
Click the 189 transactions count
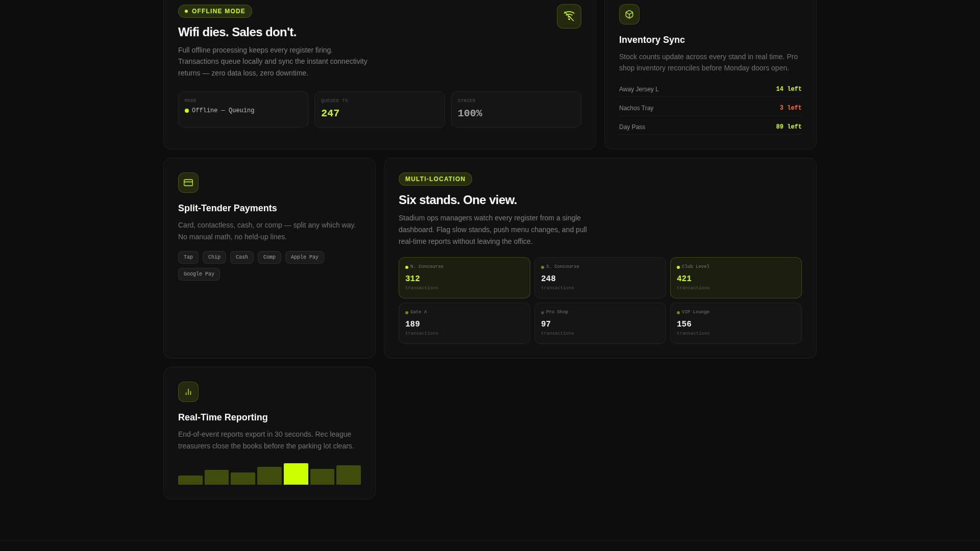click(412, 324)
